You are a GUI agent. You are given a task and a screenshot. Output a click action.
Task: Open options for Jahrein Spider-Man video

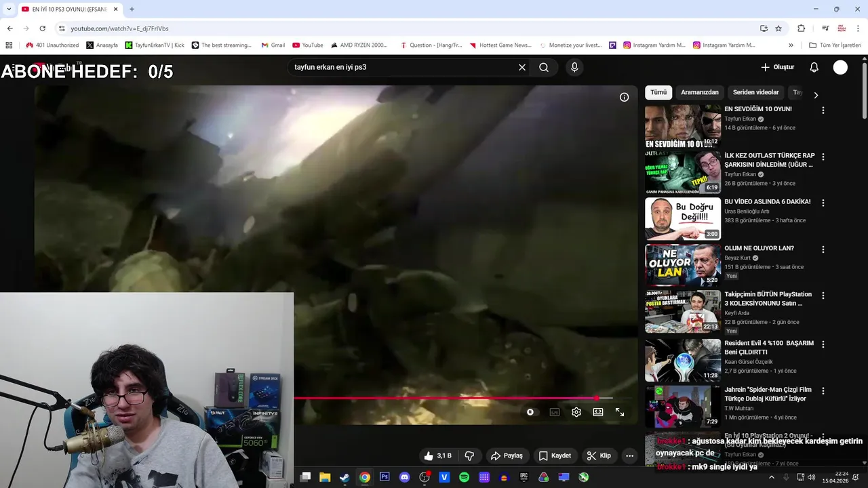[x=823, y=391]
